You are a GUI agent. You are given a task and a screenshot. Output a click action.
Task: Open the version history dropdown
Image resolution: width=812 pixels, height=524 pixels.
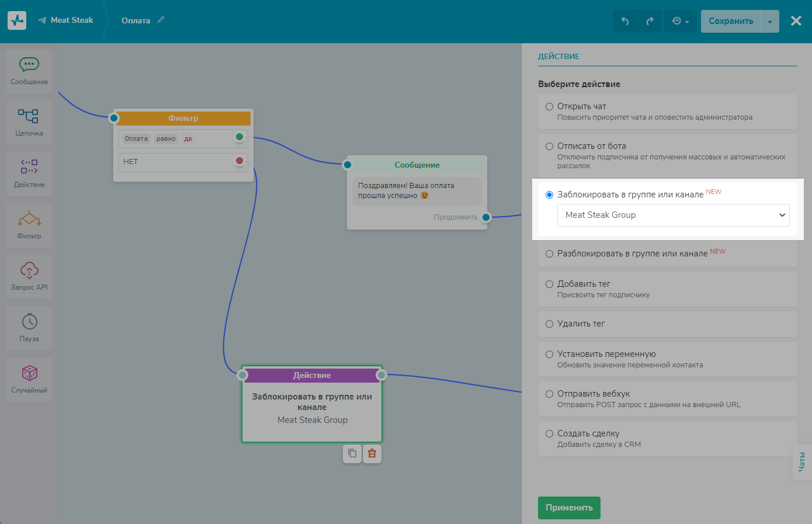[680, 21]
